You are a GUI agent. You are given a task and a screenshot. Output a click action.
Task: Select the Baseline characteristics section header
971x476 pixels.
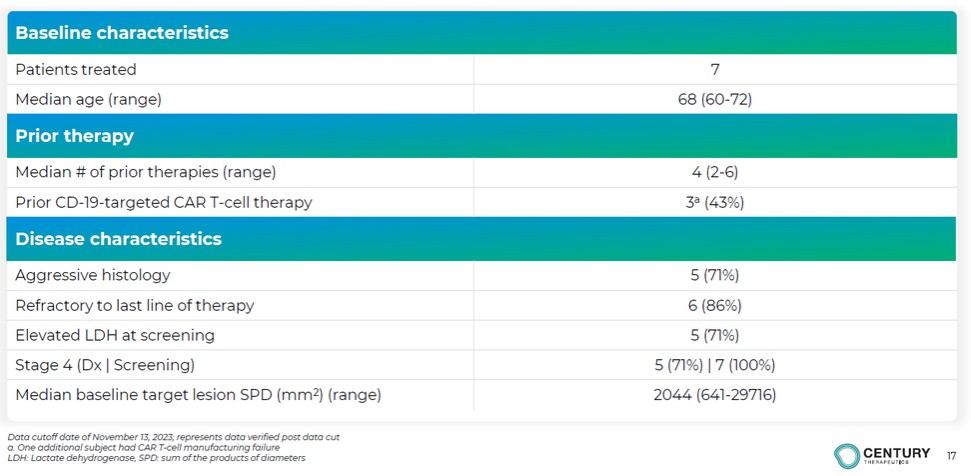tap(122, 33)
